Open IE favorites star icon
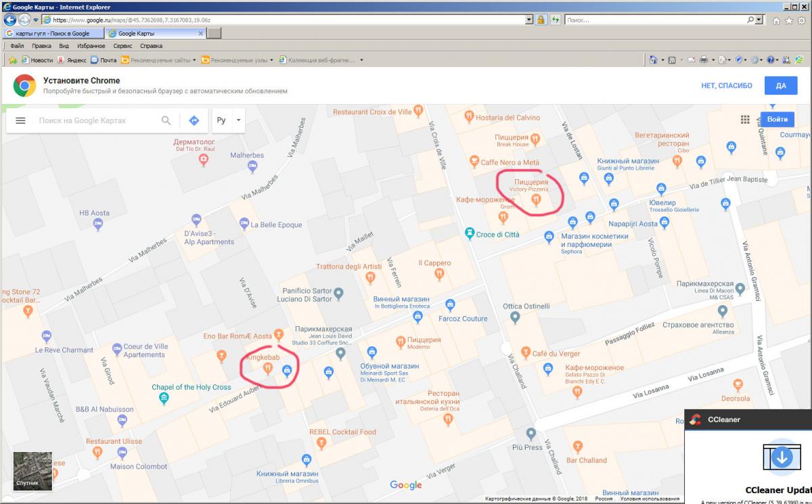 [x=789, y=20]
